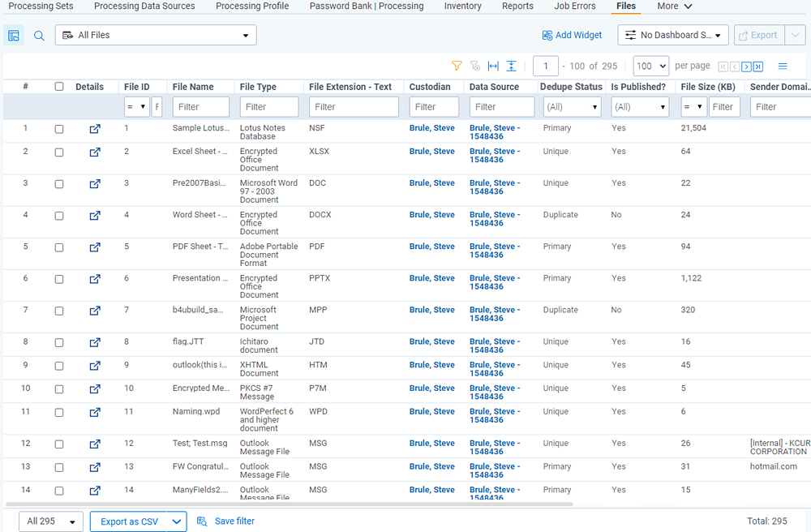Go to next page arrow

[x=746, y=66]
